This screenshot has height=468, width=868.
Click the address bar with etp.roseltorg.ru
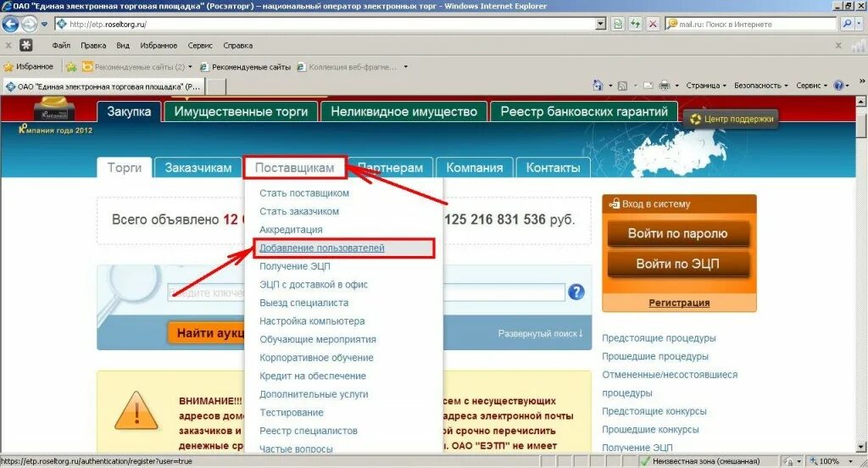pos(326,24)
